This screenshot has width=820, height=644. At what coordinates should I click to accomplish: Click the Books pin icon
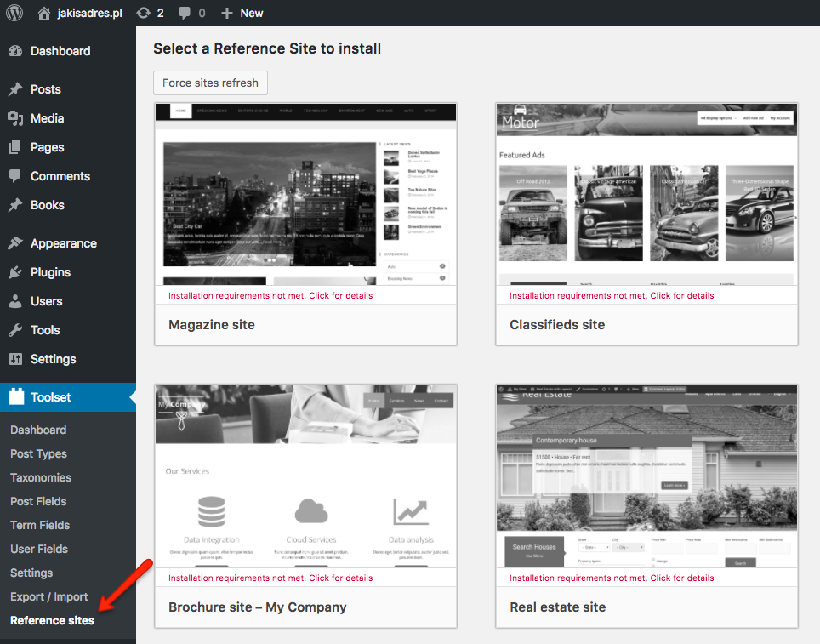point(15,205)
